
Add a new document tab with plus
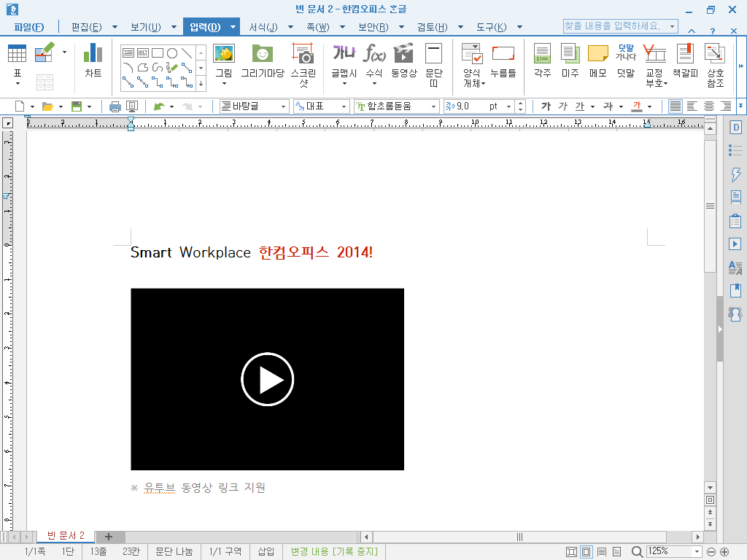(x=109, y=537)
